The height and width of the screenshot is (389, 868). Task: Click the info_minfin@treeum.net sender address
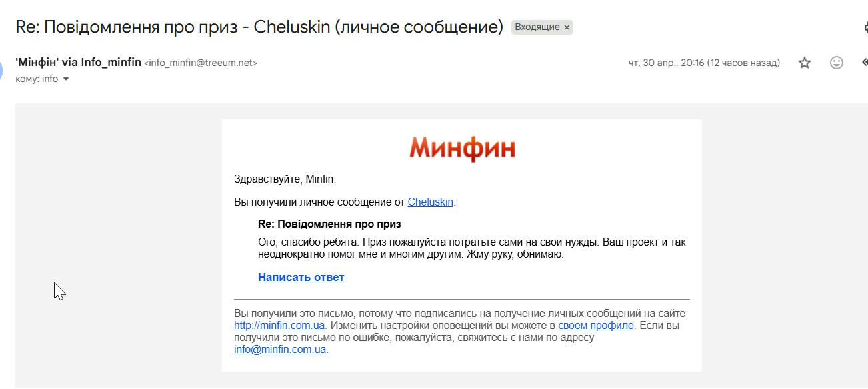pyautogui.click(x=201, y=63)
